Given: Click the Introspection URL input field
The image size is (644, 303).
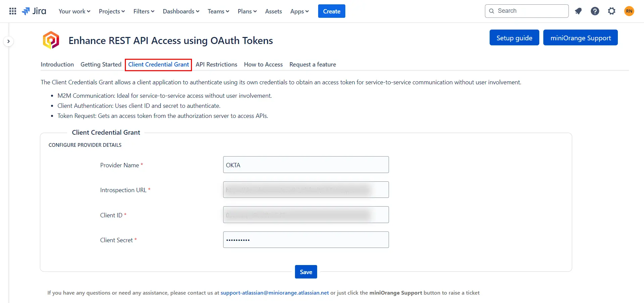Looking at the screenshot, I should pyautogui.click(x=306, y=190).
